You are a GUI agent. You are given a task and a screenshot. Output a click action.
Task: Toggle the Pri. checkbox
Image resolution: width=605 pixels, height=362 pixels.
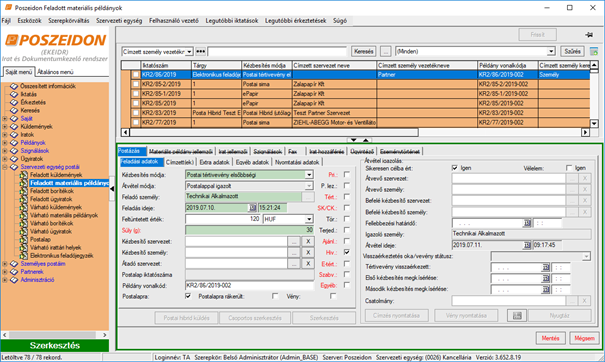[x=347, y=174]
